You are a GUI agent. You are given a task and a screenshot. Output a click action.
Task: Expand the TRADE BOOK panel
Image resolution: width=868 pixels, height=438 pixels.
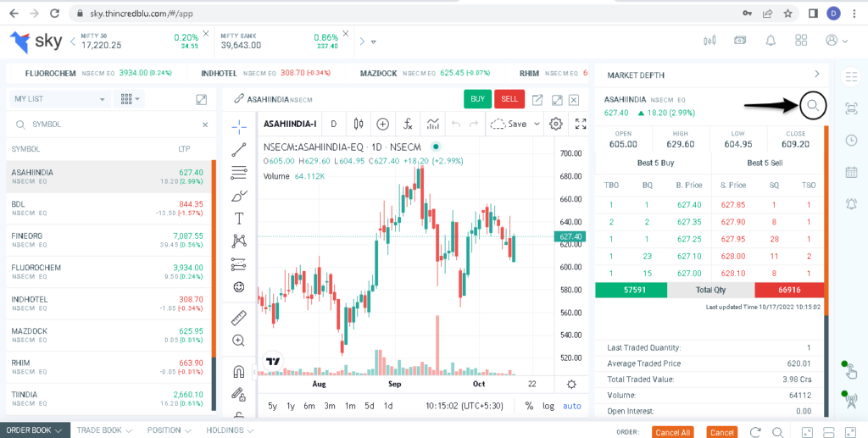104,430
